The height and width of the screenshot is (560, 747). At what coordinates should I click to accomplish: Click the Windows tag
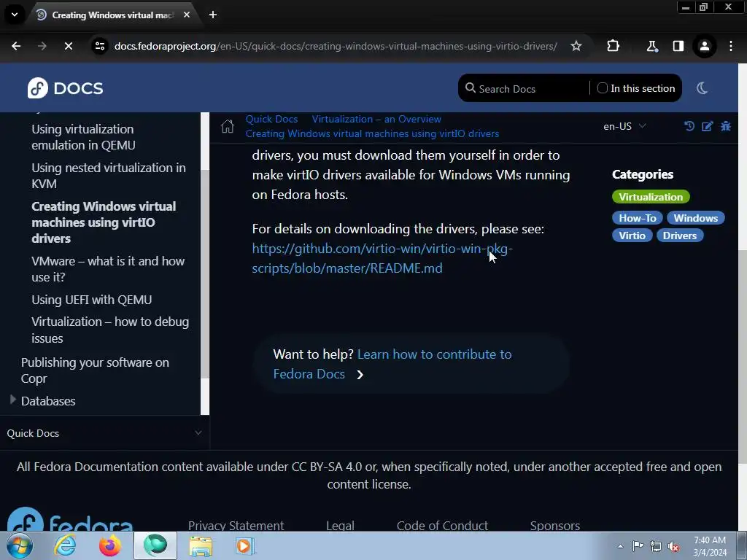(x=695, y=218)
